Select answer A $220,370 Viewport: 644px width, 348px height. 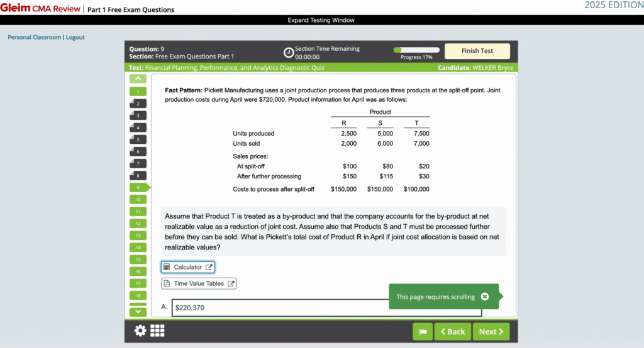(x=326, y=307)
